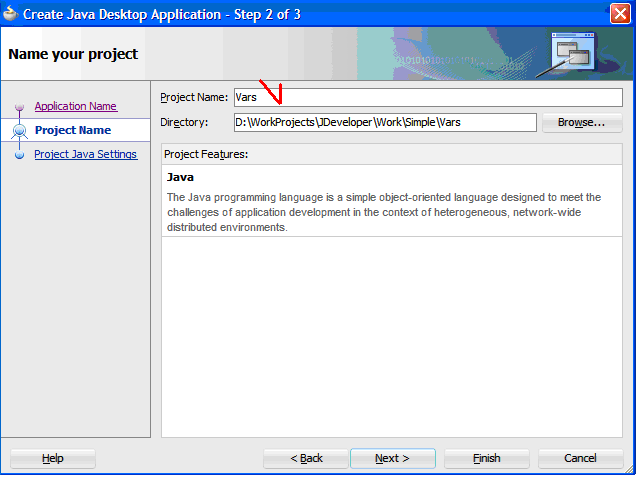The width and height of the screenshot is (637, 477).
Task: Click the Application Name step bullet icon
Action: [x=19, y=106]
